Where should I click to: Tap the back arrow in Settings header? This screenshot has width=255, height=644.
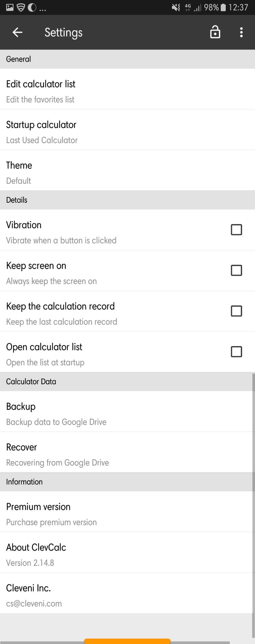(17, 32)
